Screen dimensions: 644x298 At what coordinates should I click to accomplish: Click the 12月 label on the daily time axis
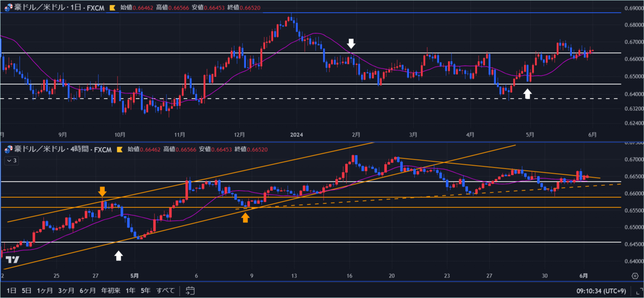click(239, 134)
